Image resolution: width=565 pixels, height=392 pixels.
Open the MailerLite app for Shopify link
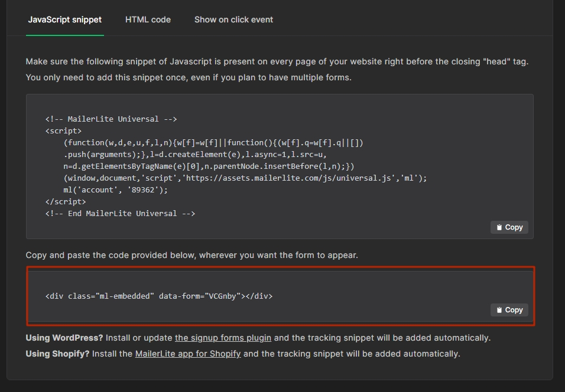(x=188, y=354)
